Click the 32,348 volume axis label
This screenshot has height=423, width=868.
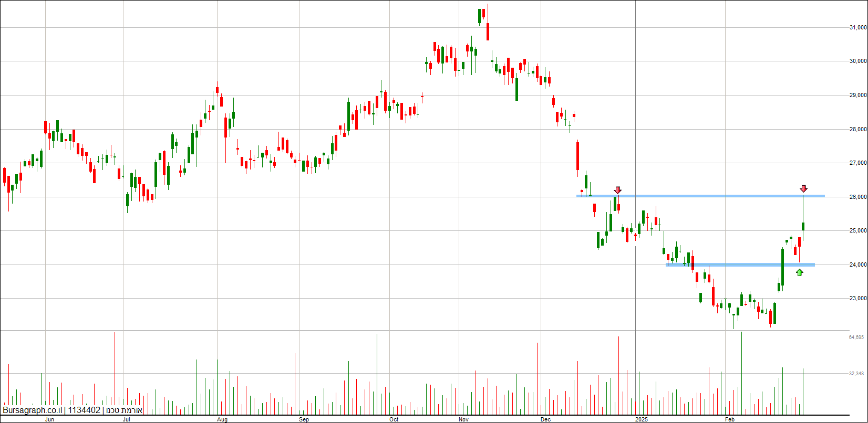click(x=856, y=374)
